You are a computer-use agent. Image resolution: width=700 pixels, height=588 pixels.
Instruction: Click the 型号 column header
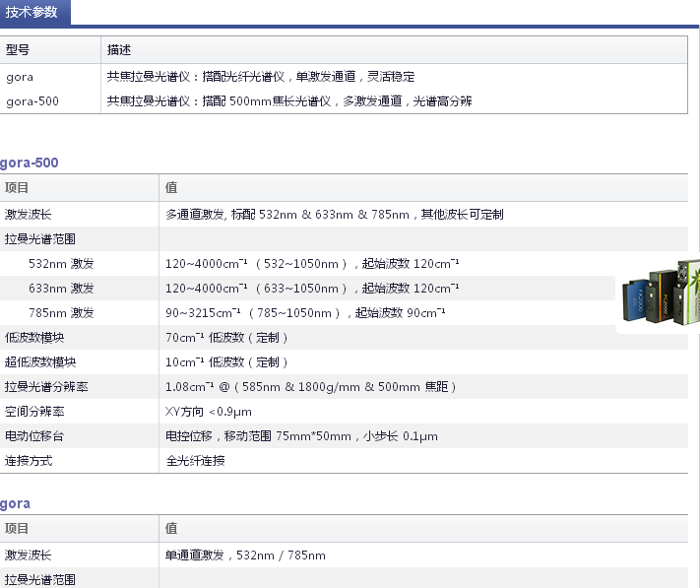click(18, 50)
